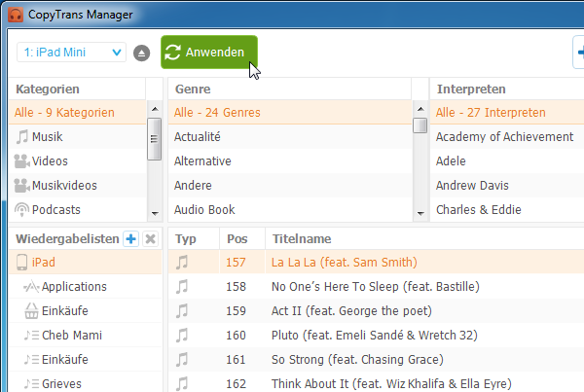
Task: Click the music note icon of track 158
Action: (182, 287)
